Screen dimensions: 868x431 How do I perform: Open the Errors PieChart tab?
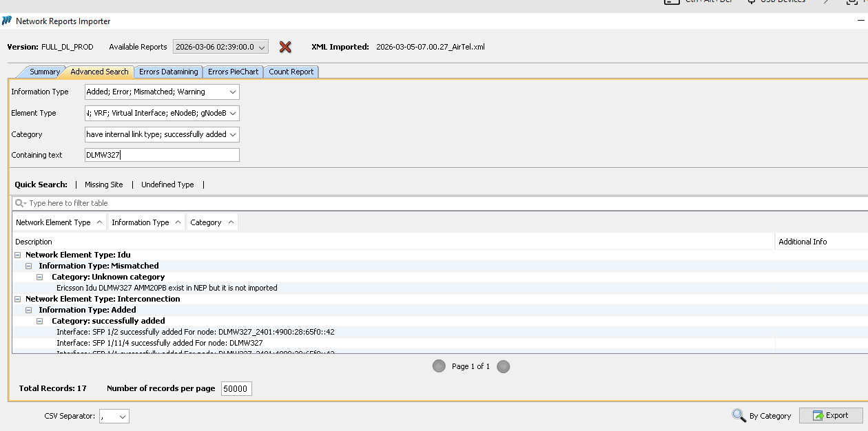pyautogui.click(x=233, y=72)
